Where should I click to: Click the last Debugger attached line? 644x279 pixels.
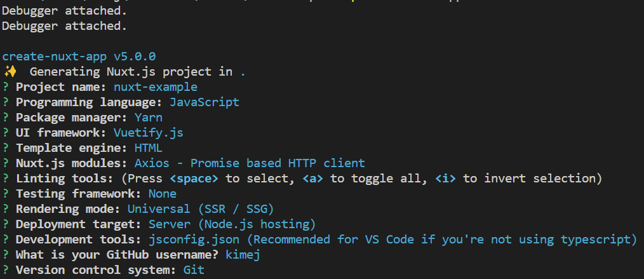[64, 26]
